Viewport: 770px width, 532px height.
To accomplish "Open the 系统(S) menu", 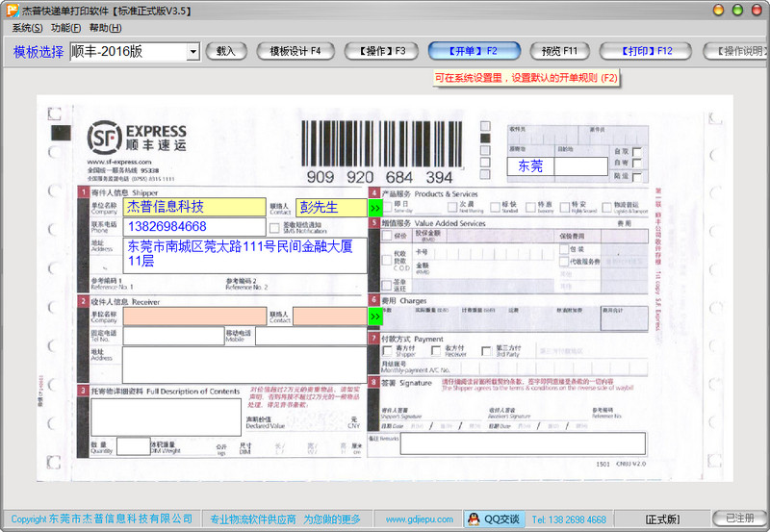I will point(27,28).
